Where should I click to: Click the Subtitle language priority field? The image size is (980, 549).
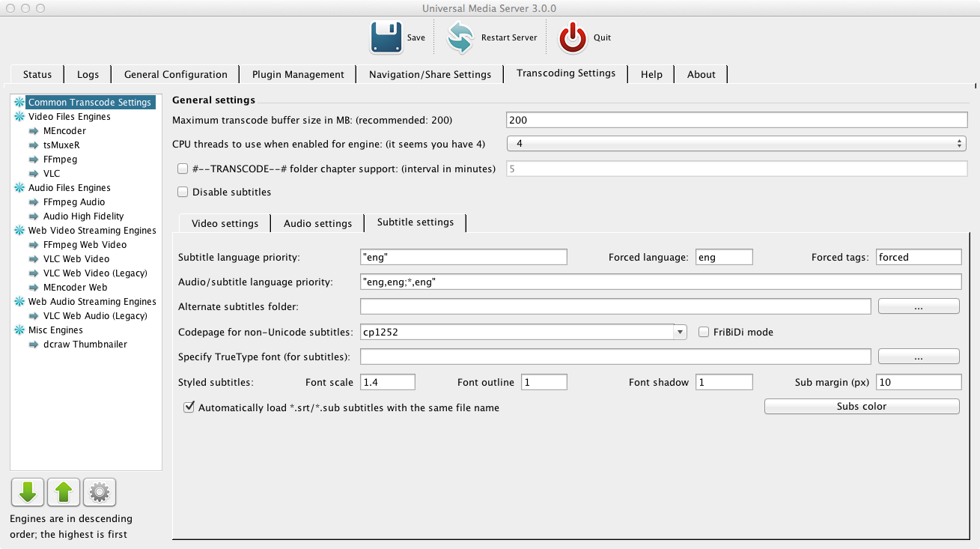pos(463,257)
